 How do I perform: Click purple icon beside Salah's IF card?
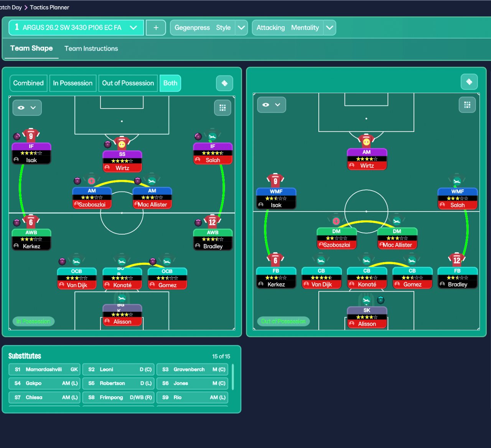(x=198, y=136)
